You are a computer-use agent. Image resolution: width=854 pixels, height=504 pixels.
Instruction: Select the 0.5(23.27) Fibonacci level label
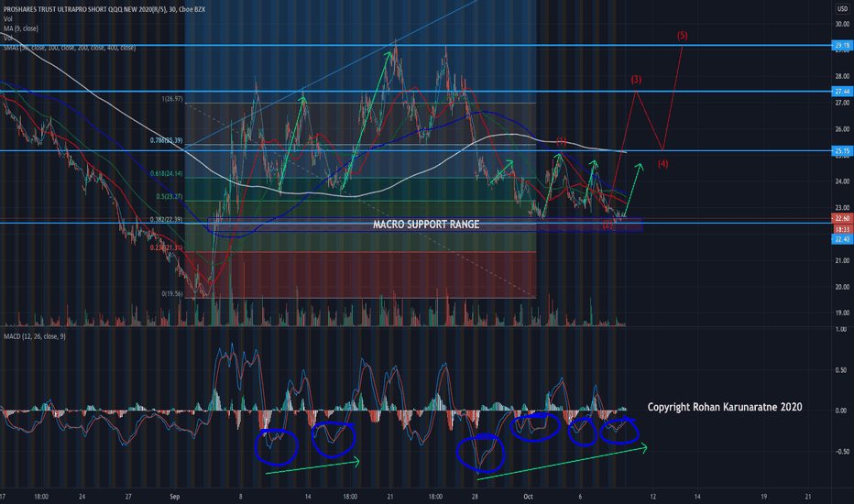pos(170,197)
